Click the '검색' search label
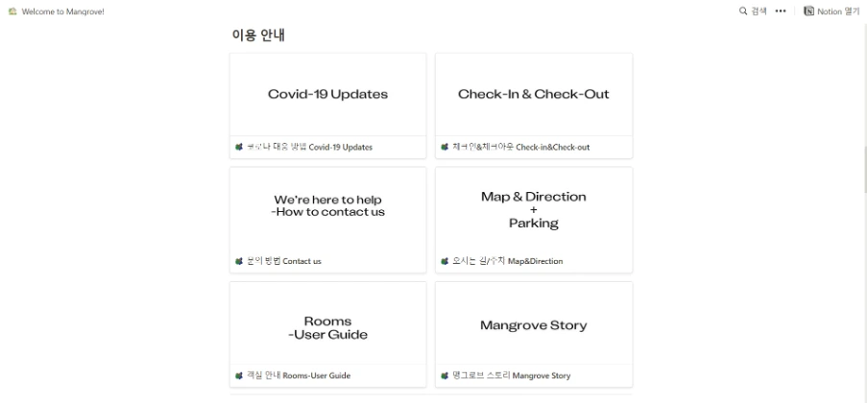Viewport: 868px width, 403px height. click(759, 12)
